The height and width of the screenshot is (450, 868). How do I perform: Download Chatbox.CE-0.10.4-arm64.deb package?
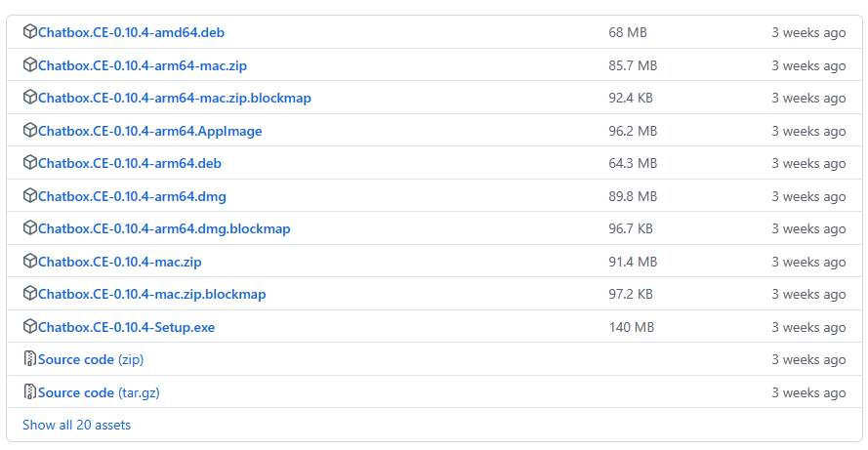click(130, 163)
